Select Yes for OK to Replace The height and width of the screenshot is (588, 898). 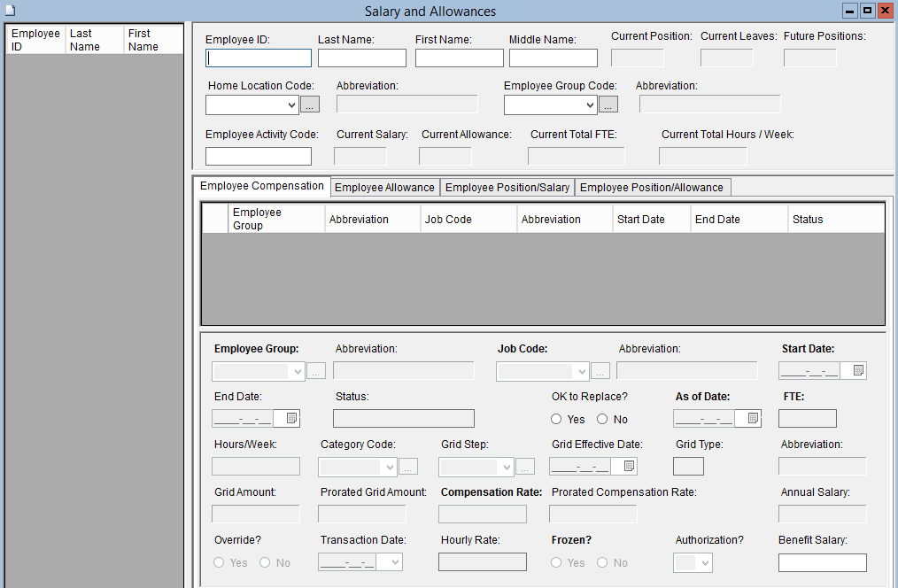pos(557,419)
